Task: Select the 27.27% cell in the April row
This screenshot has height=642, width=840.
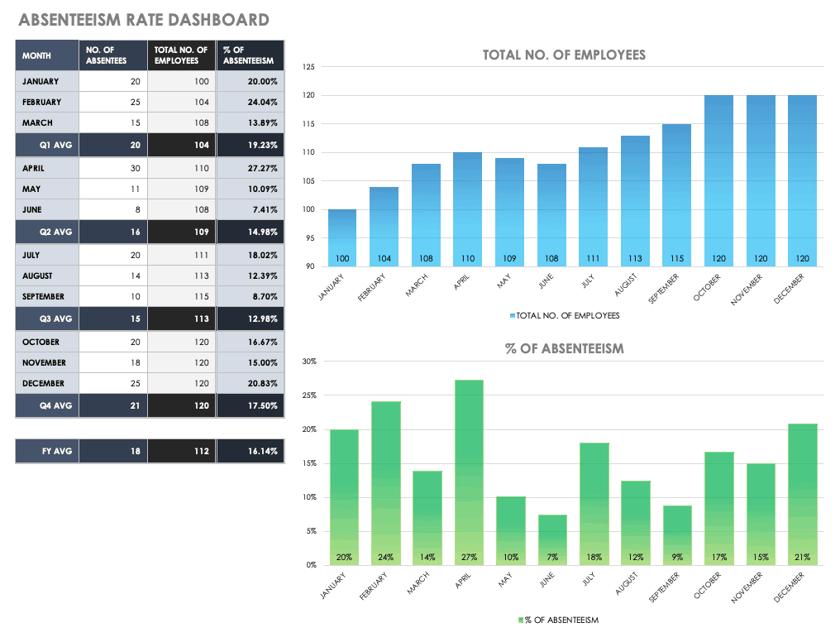Action: (250, 166)
